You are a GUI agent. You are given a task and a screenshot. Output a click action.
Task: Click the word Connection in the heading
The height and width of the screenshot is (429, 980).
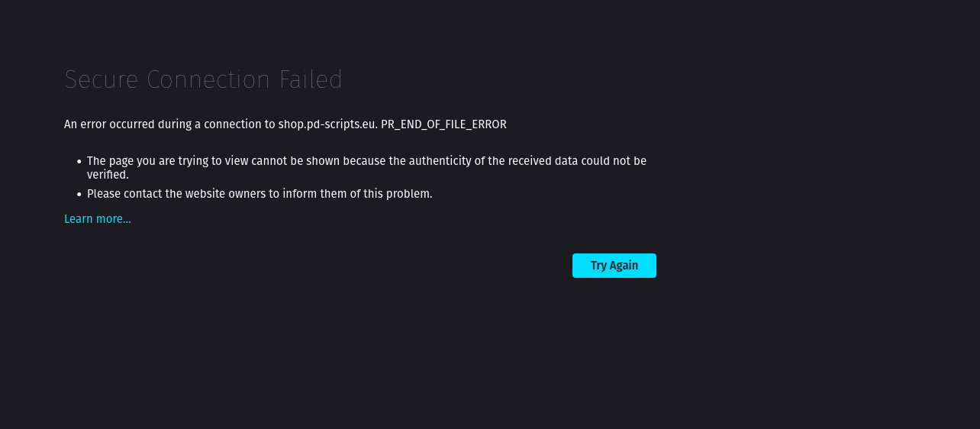[x=209, y=79]
